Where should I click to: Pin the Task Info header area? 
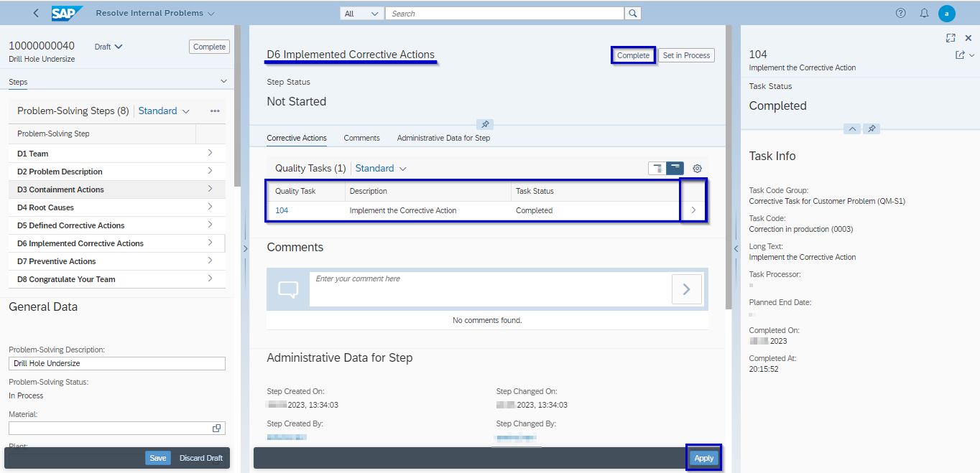pyautogui.click(x=872, y=128)
